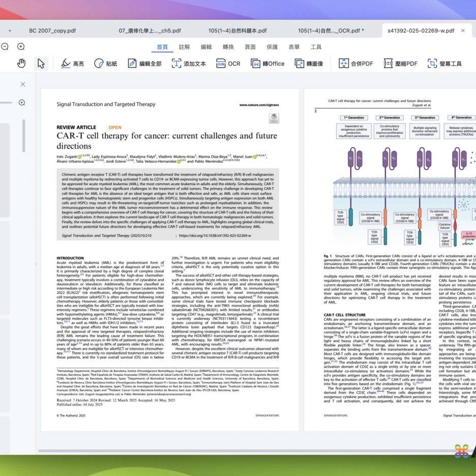The image size is (476, 476).
Task: Click the 轉圖像 convert to image button
Action: pyautogui.click(x=308, y=64)
